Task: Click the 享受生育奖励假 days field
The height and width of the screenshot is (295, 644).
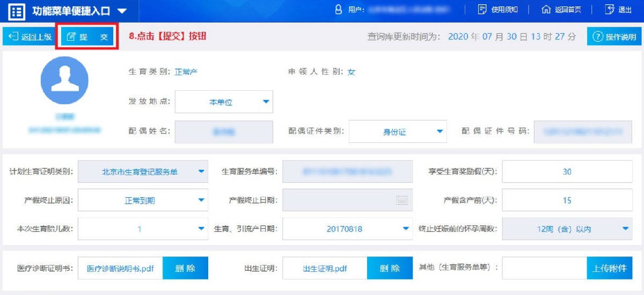Action: [x=567, y=172]
